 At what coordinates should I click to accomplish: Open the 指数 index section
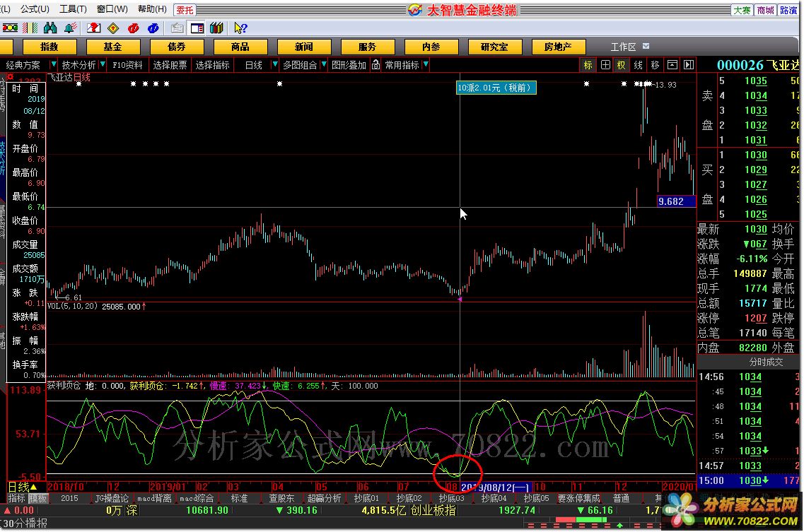49,47
